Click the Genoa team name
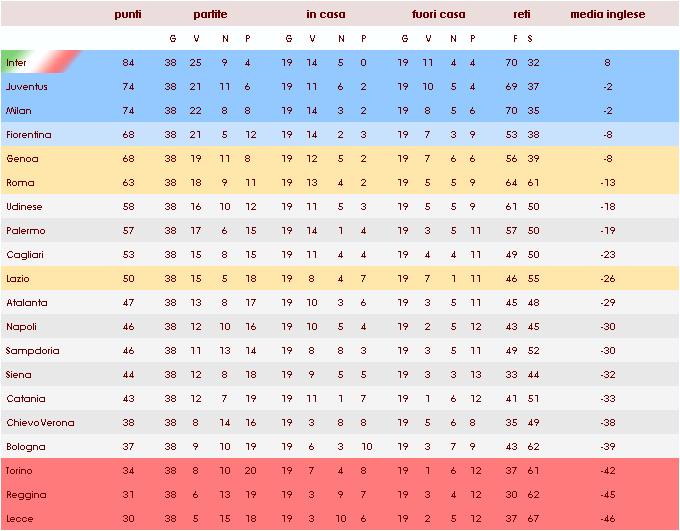The height and width of the screenshot is (531, 680). click(x=22, y=159)
